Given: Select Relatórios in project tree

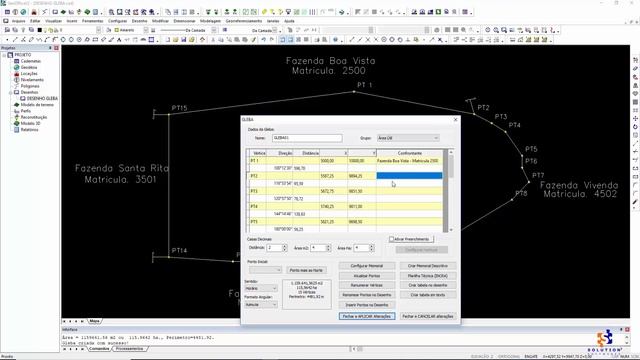Looking at the screenshot, I should tap(29, 130).
